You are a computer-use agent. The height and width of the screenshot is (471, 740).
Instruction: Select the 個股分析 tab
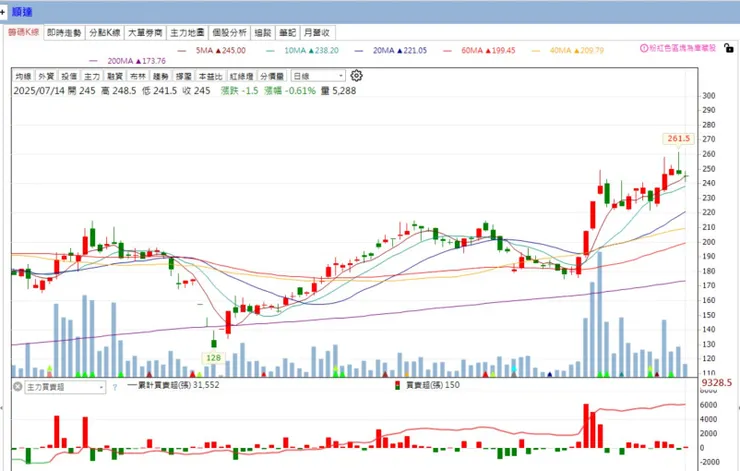pyautogui.click(x=229, y=33)
